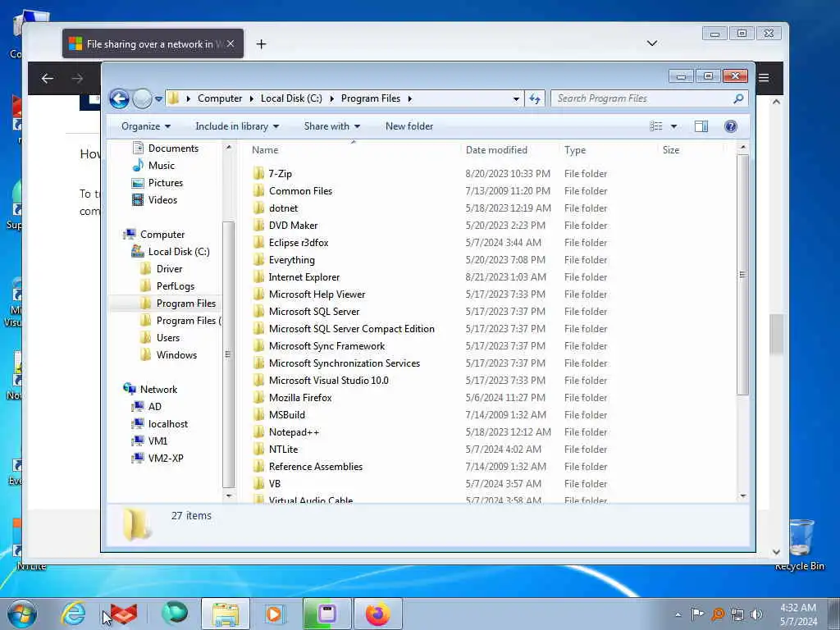
Task: Open the Windows Start button
Action: tap(22, 614)
